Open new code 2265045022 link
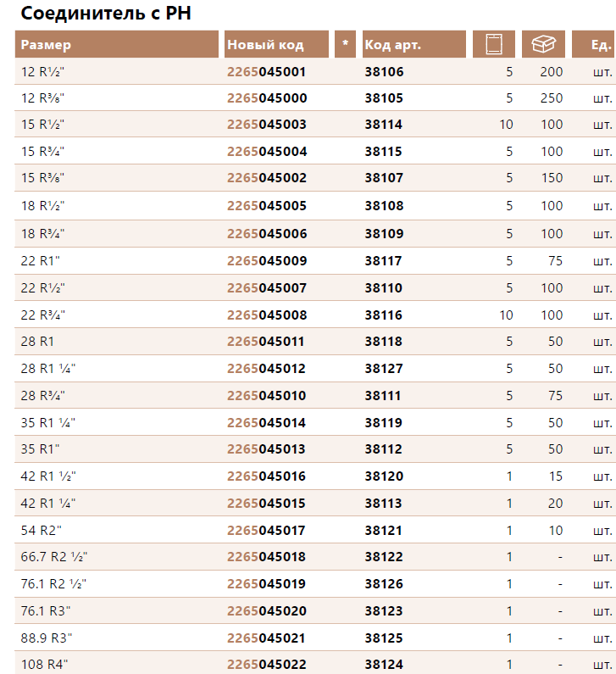The image size is (616, 674). pos(267,665)
